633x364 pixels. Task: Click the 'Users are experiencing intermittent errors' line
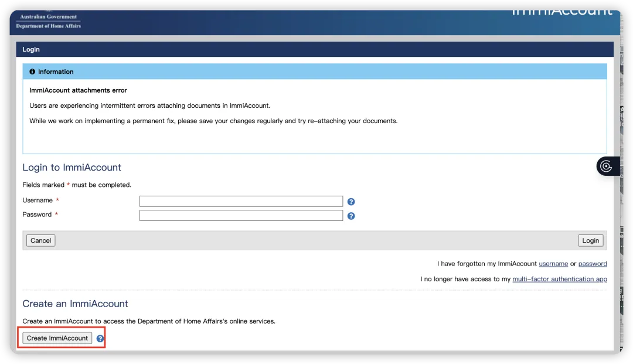[x=150, y=106]
